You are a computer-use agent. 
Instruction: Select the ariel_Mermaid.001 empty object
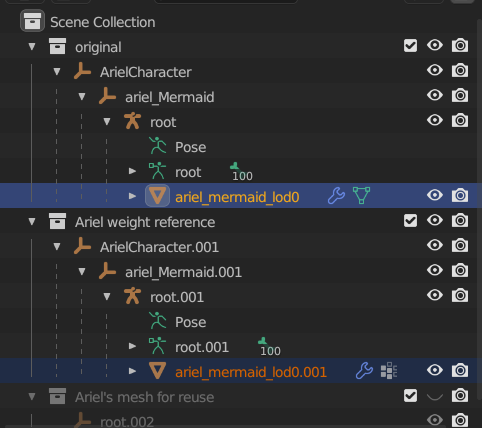(183, 272)
